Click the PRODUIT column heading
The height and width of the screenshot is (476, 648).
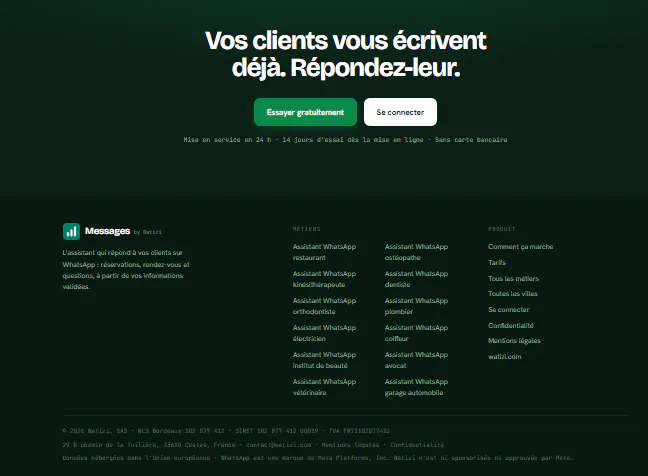point(502,229)
